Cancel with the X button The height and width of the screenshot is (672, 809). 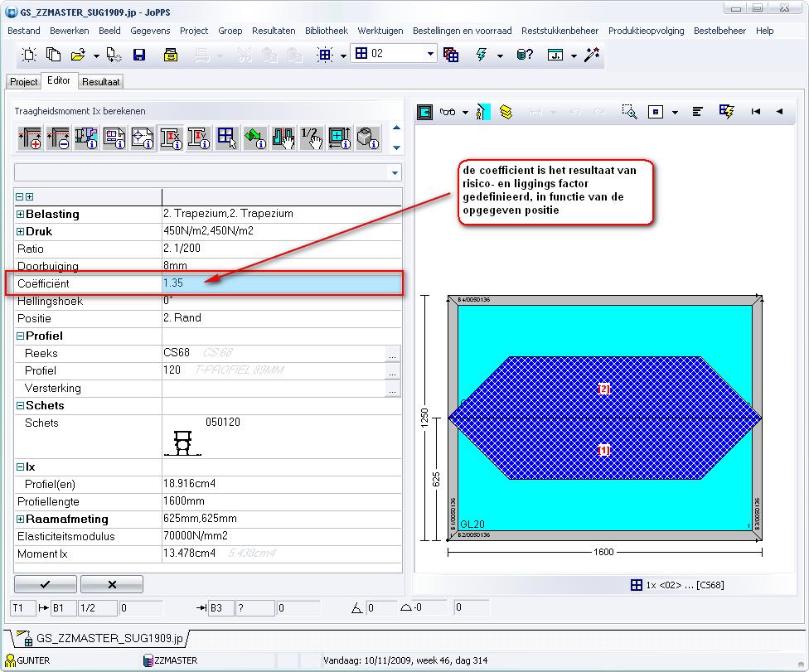(x=112, y=584)
